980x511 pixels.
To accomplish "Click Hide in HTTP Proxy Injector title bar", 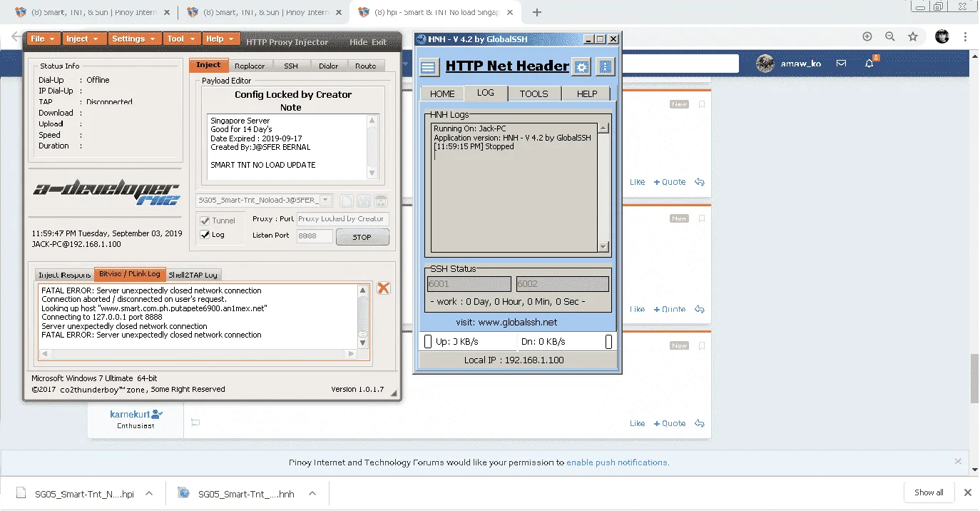I will click(x=359, y=42).
